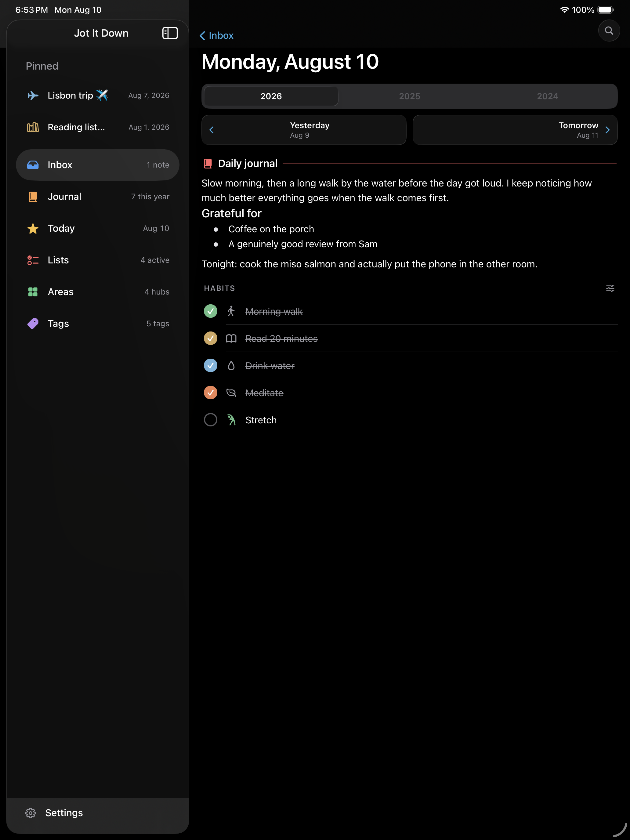Click the 7 this year journal count
The height and width of the screenshot is (840, 630).
pos(150,197)
